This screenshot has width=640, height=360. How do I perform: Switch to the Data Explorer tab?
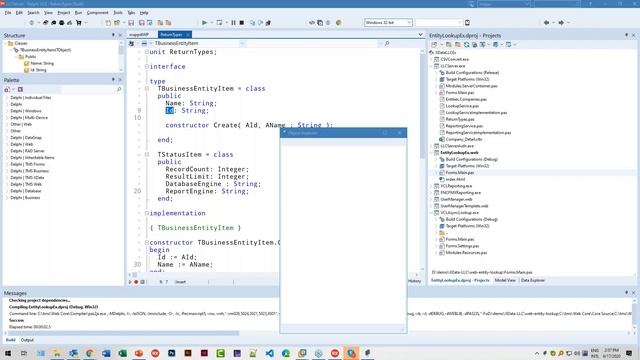(533, 280)
